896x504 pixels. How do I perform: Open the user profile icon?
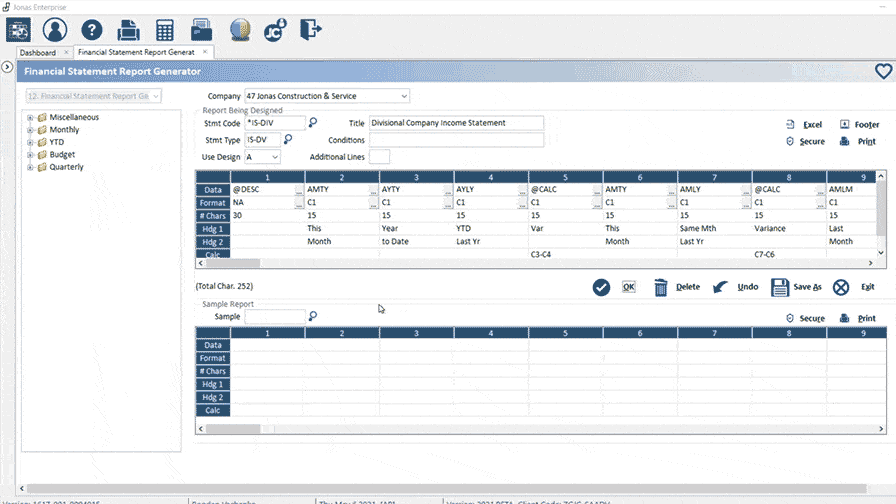[55, 30]
